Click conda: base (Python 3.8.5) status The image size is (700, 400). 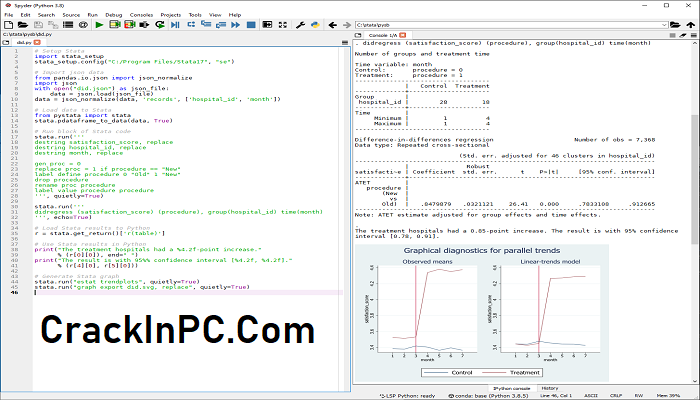(x=488, y=396)
